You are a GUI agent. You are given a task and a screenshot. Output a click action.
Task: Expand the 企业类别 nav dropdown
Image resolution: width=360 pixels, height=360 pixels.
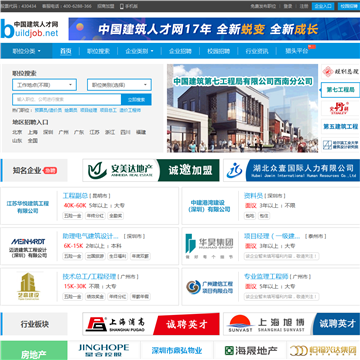[x=139, y=51]
